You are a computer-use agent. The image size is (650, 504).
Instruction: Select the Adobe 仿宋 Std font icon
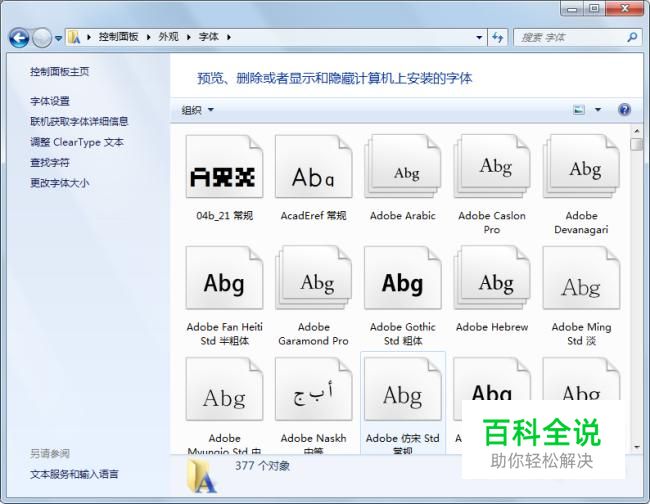[x=403, y=389]
